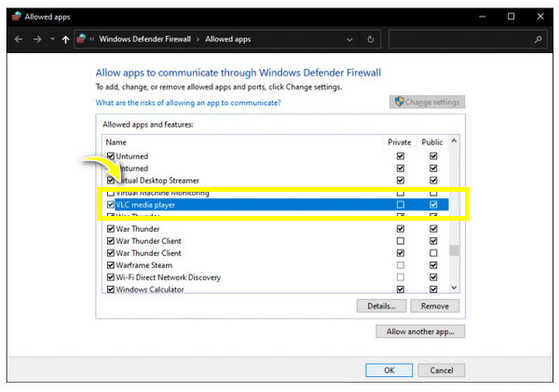Confirm with the OK button
This screenshot has height=392, width=559.
tap(389, 371)
